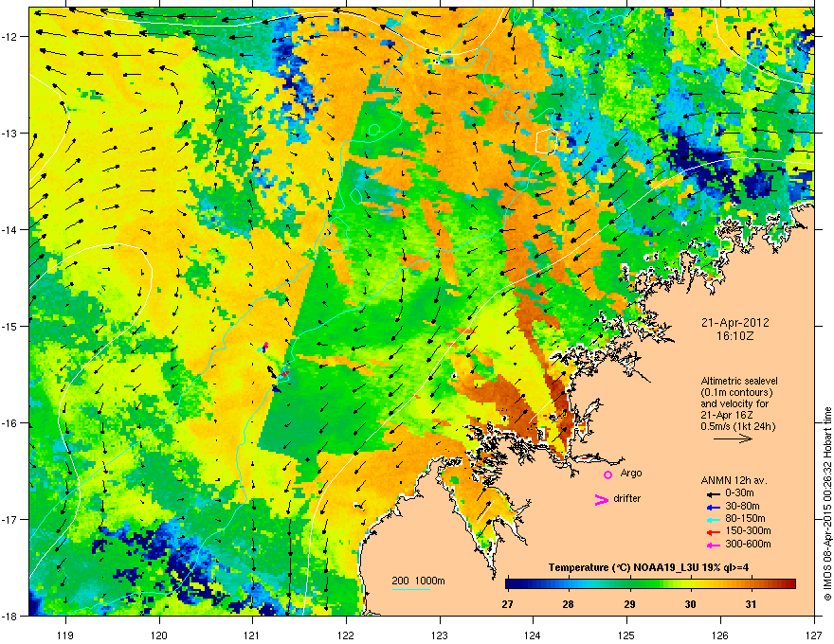The width and height of the screenshot is (834, 644).
Task: Click the color bar tick label 28
Action: (x=568, y=604)
